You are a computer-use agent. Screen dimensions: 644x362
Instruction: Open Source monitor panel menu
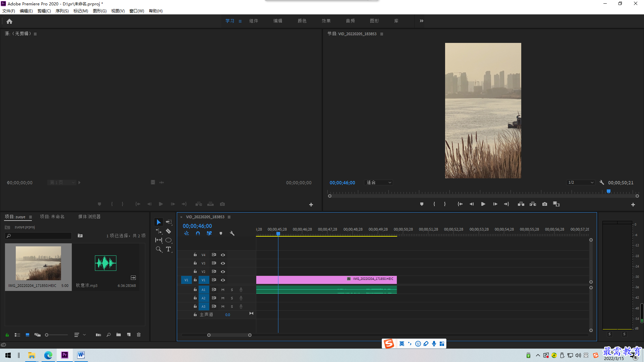[x=35, y=34]
